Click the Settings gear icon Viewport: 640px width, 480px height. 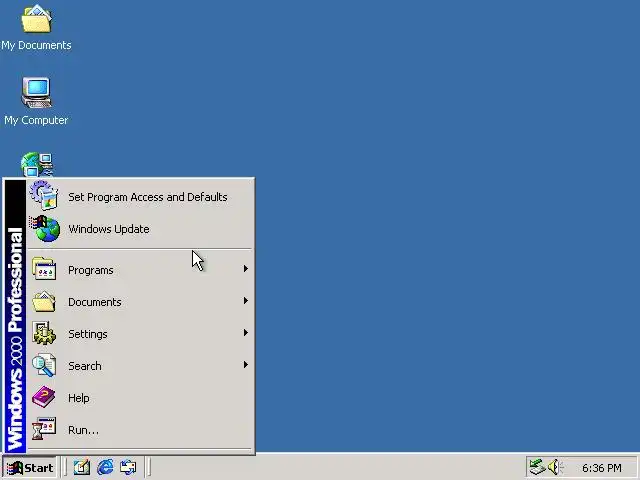(x=44, y=333)
